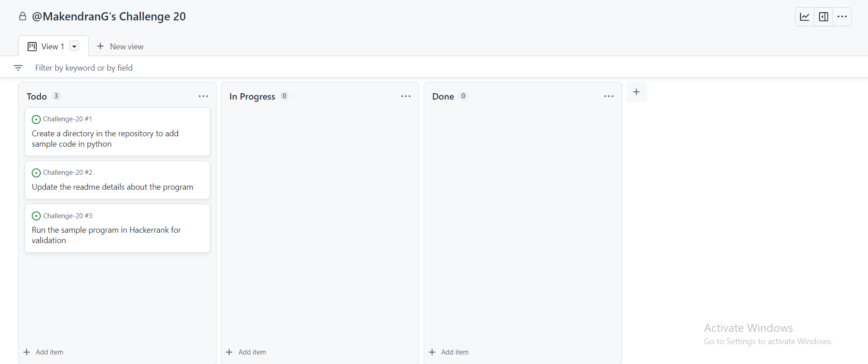Toggle the project details side panel icon

824,17
